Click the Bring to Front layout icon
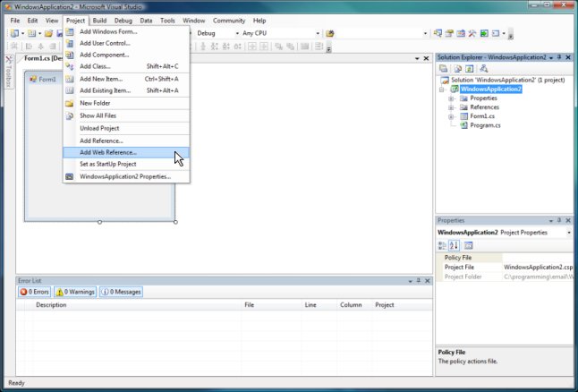Image resolution: width=578 pixels, height=392 pixels. (278, 47)
